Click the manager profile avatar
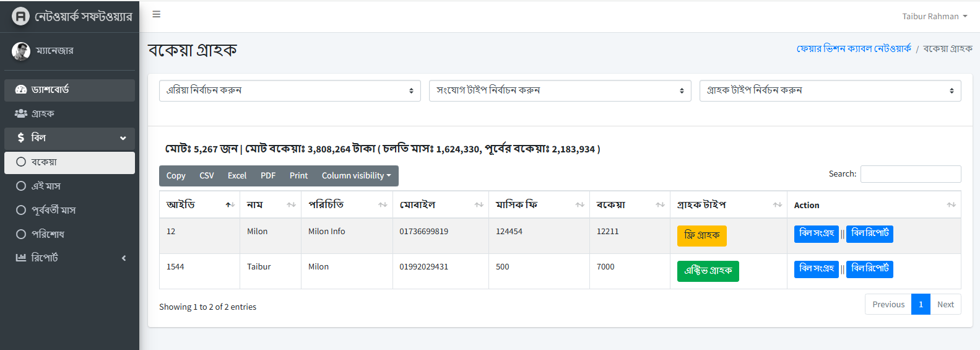980x350 pixels. (x=21, y=51)
